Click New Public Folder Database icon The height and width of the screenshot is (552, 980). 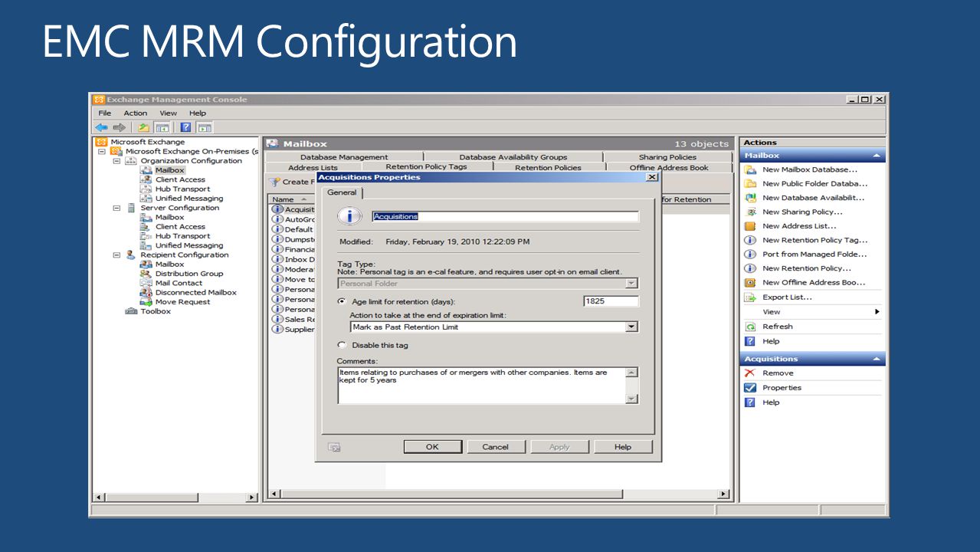coord(751,184)
